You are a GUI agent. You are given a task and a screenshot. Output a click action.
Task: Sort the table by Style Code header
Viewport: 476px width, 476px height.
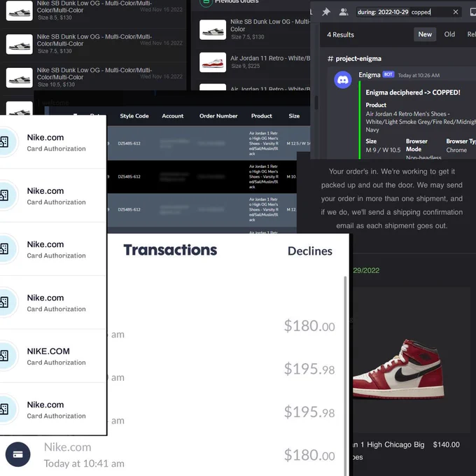(x=134, y=116)
